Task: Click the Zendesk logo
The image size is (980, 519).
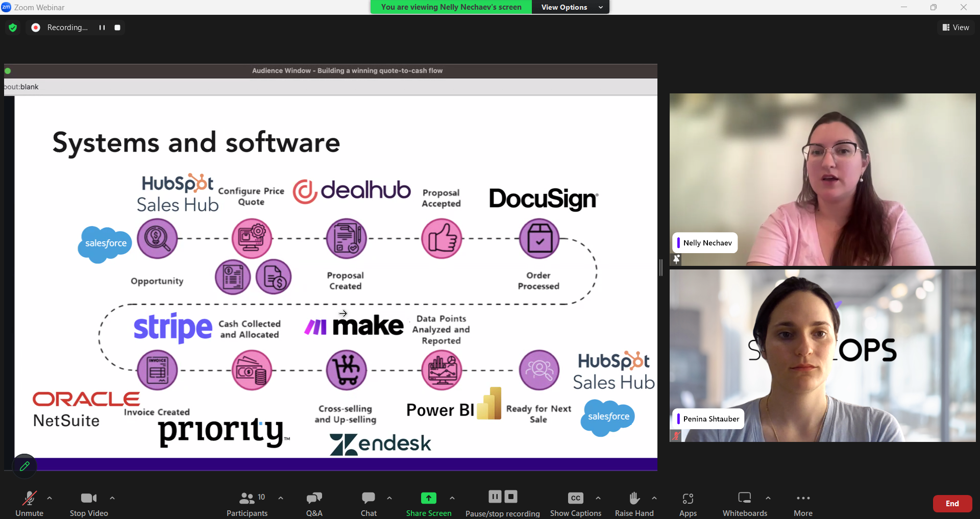Action: coord(380,443)
